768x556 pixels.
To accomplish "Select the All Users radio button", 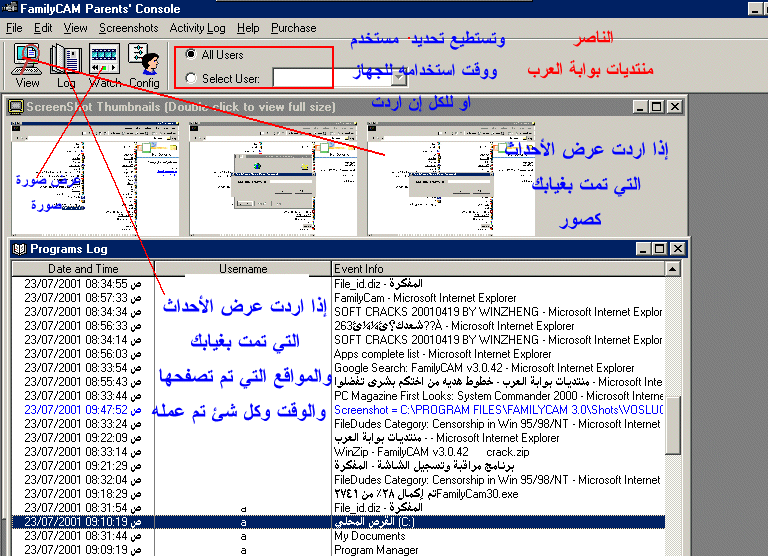I will pyautogui.click(x=191, y=54).
